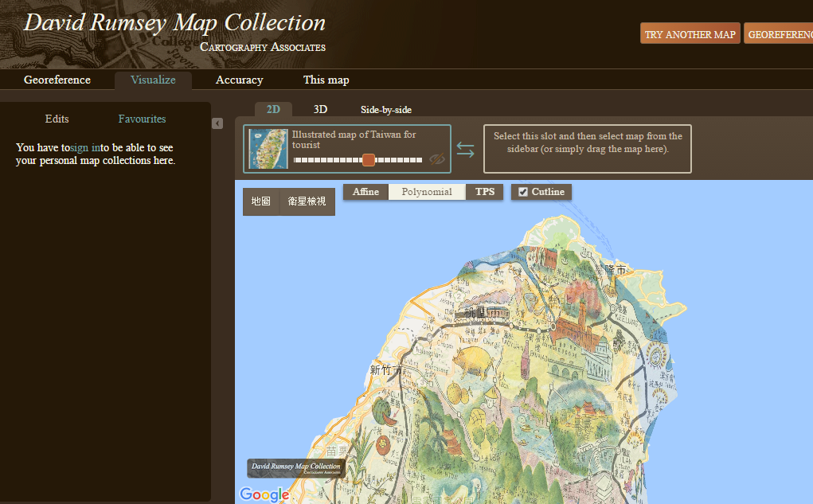The height and width of the screenshot is (504, 813).
Task: Click the Taiwan map thumbnail
Action: pyautogui.click(x=268, y=149)
